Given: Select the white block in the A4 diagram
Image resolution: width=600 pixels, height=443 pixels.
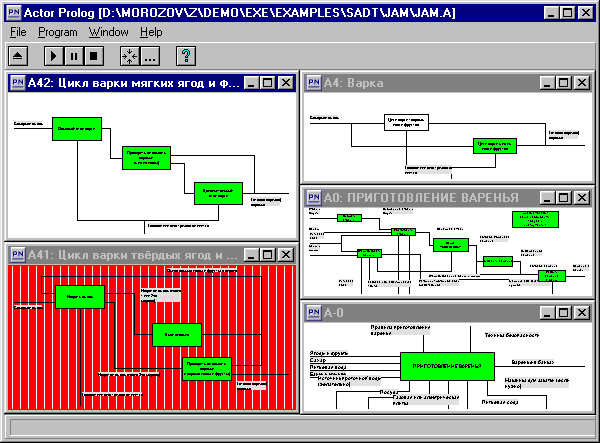Looking at the screenshot, I should [406, 122].
